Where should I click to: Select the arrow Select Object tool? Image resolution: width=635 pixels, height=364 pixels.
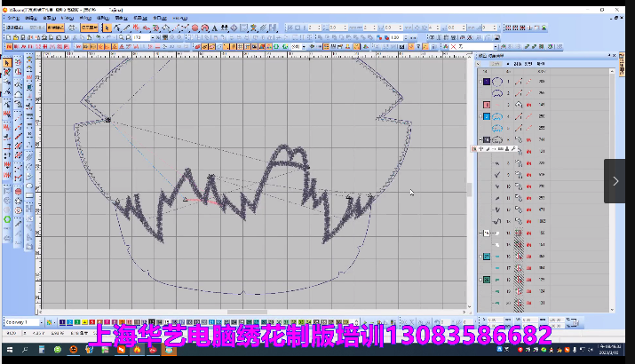pyautogui.click(x=107, y=28)
